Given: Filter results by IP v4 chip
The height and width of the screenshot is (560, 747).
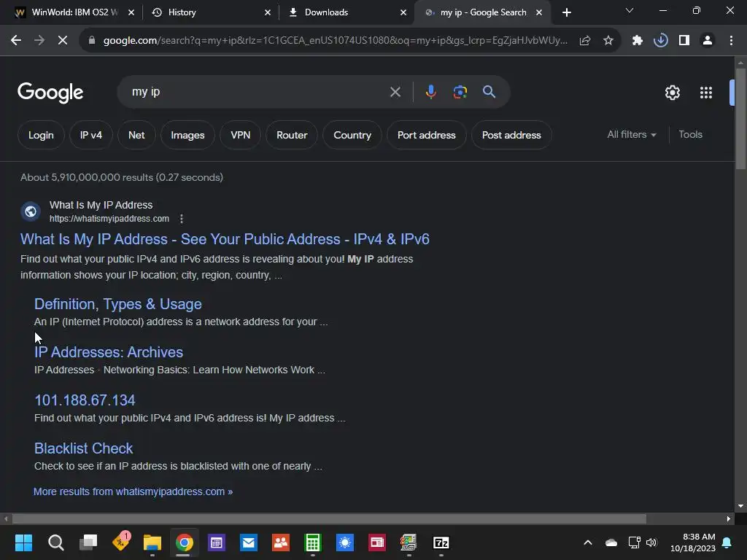Looking at the screenshot, I should click(x=91, y=135).
